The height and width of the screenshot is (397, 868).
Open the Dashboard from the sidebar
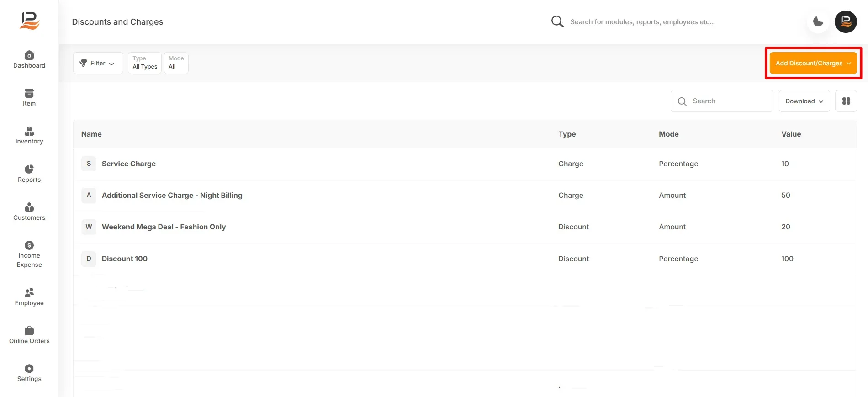point(29,60)
